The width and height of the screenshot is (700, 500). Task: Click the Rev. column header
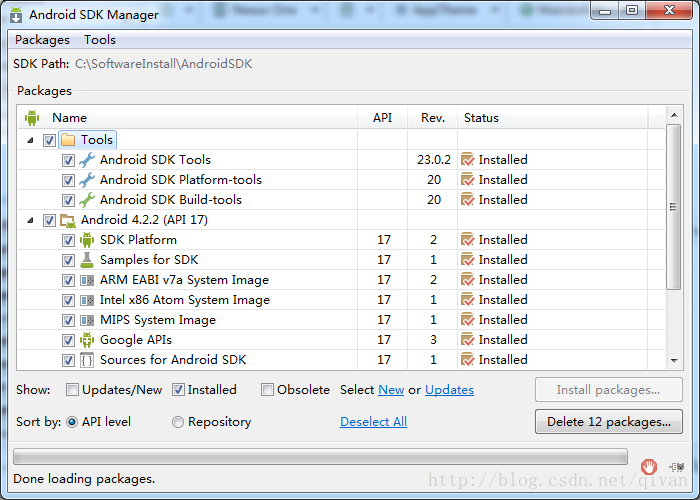click(x=433, y=118)
